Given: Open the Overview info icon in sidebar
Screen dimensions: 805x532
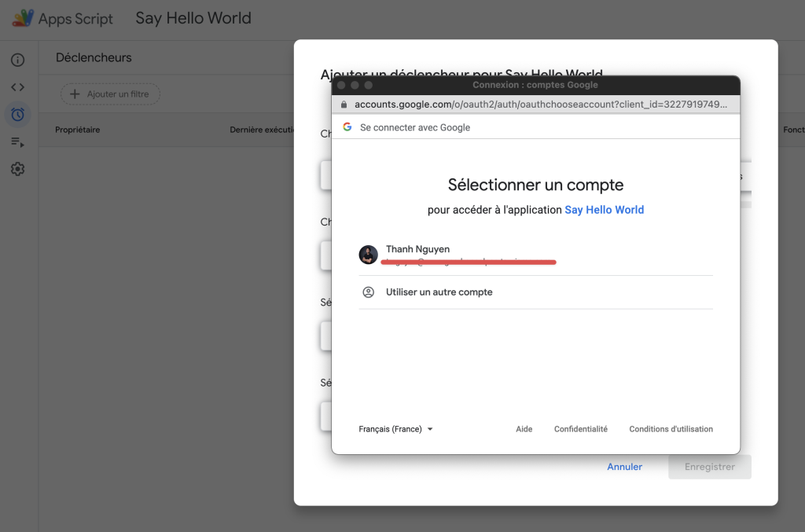Looking at the screenshot, I should point(17,60).
